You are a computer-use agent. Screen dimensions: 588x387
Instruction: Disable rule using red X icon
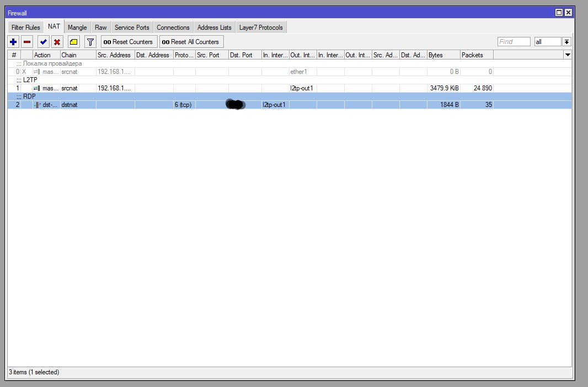(57, 42)
